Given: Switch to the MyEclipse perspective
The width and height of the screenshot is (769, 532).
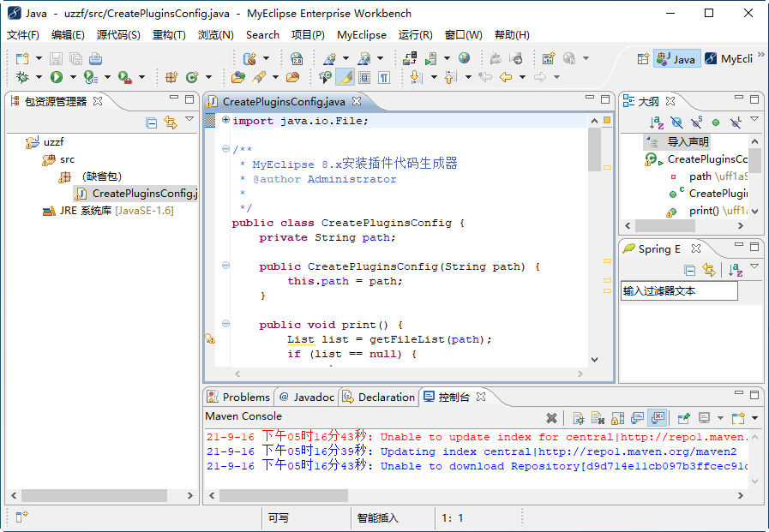Looking at the screenshot, I should [x=729, y=59].
